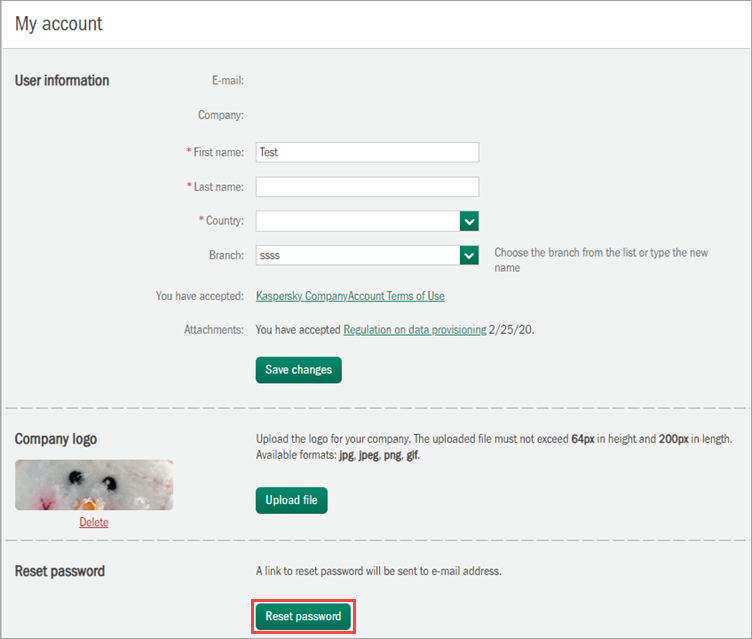Delete the company logo via Delete link
Image resolution: width=752 pixels, height=639 pixels.
click(x=94, y=522)
